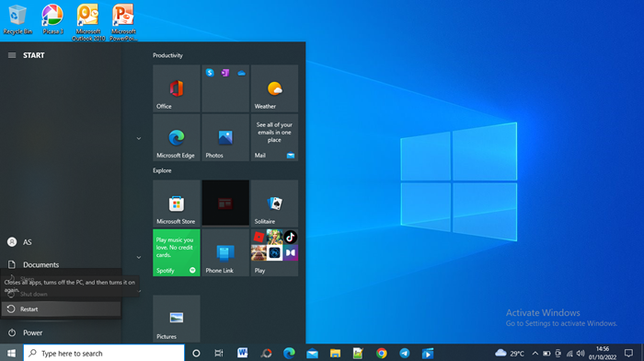This screenshot has height=361, width=644.
Task: Open Google Chrome from the taskbar
Action: (x=382, y=353)
